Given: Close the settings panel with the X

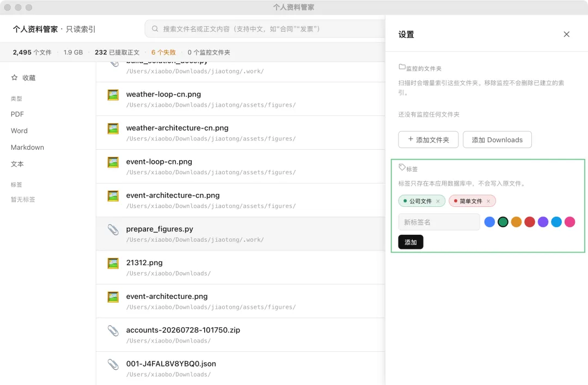Looking at the screenshot, I should (566, 34).
